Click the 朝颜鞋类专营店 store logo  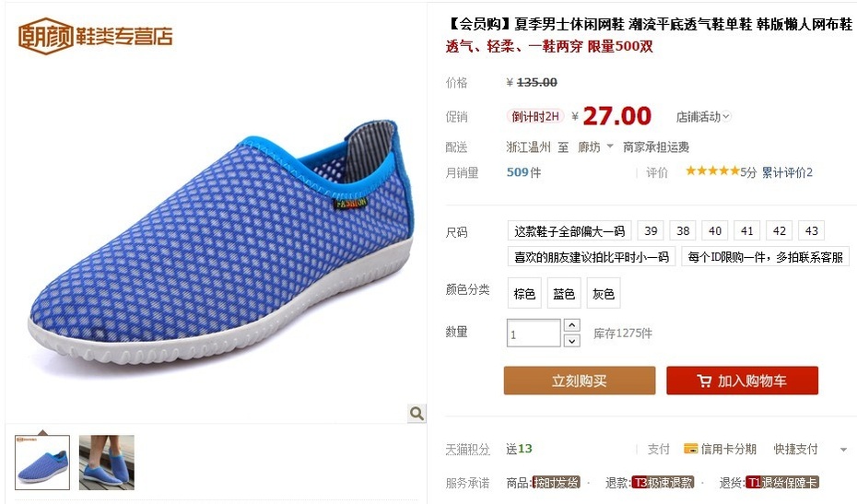click(x=95, y=36)
